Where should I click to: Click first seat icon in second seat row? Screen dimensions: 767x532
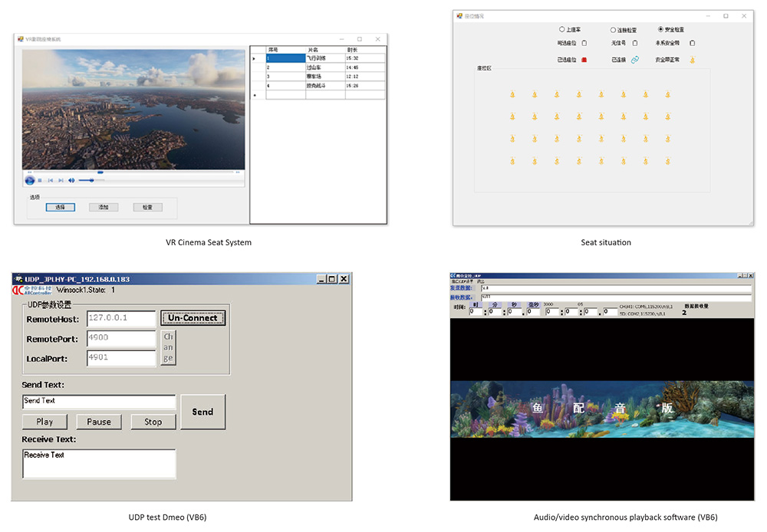pos(512,117)
